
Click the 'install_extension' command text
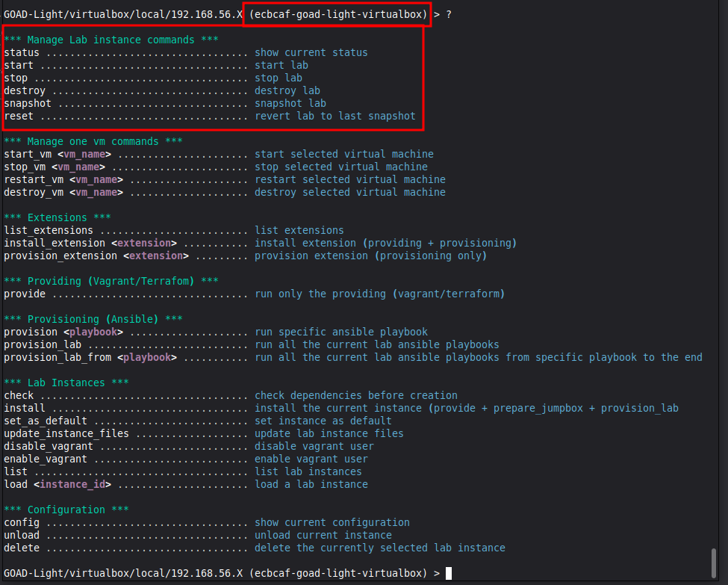(55, 244)
